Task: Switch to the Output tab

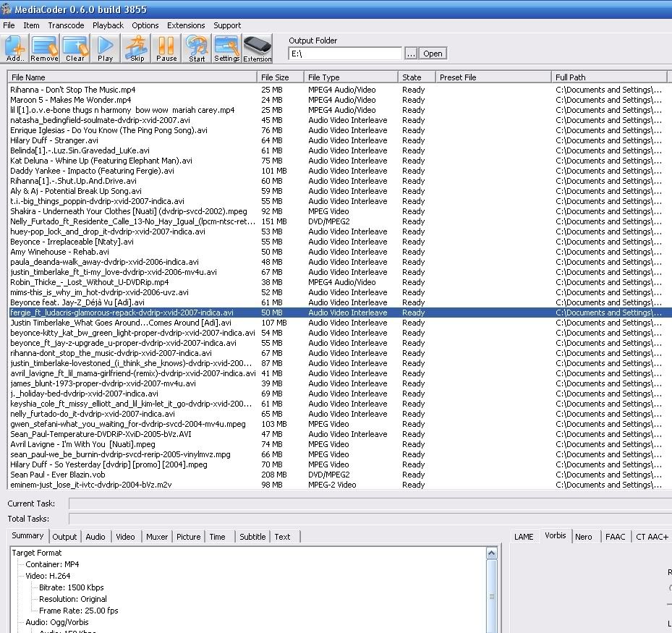Action: point(64,537)
